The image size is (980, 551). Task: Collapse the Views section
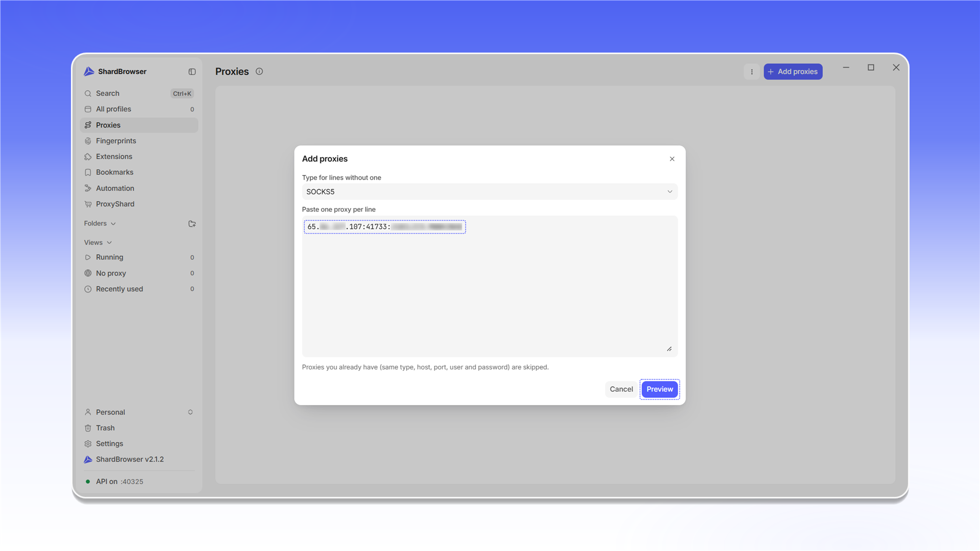pos(98,242)
